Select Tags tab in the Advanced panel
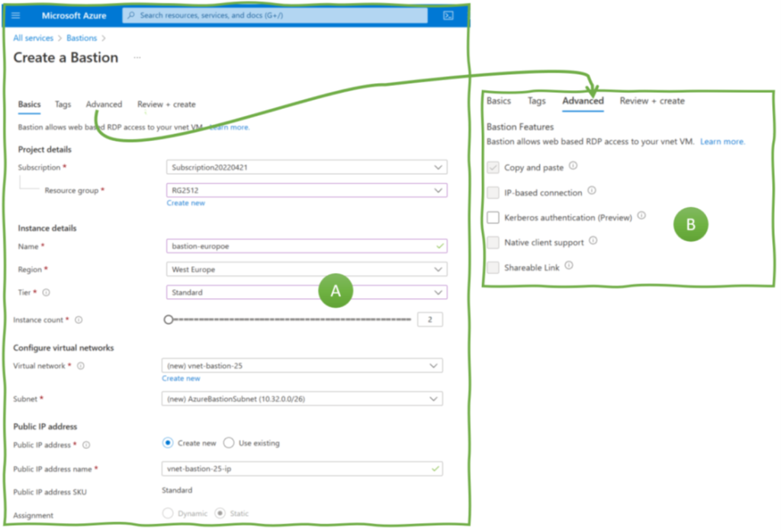781x532 pixels. (x=536, y=101)
